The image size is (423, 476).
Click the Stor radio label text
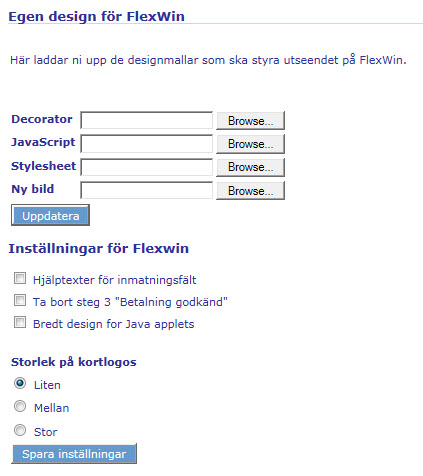pyautogui.click(x=45, y=432)
